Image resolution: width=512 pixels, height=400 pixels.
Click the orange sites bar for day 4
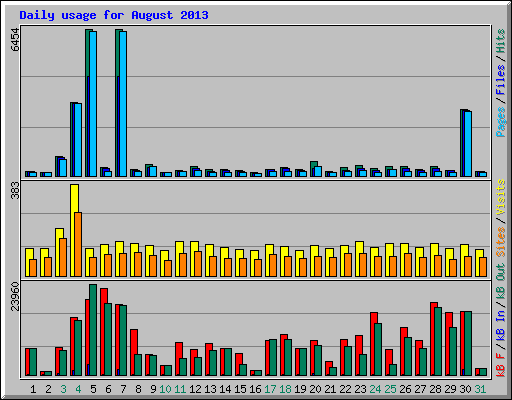click(78, 244)
